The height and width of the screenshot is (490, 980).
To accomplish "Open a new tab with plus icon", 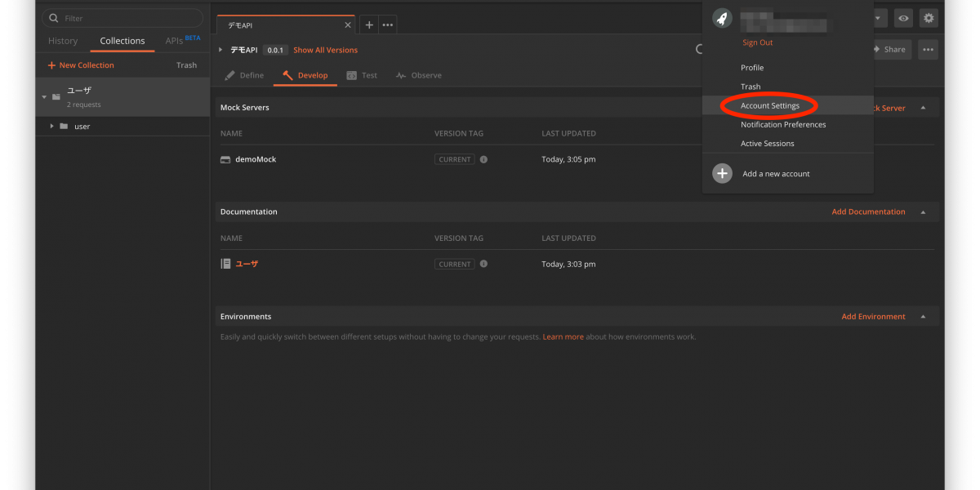I will pyautogui.click(x=369, y=25).
